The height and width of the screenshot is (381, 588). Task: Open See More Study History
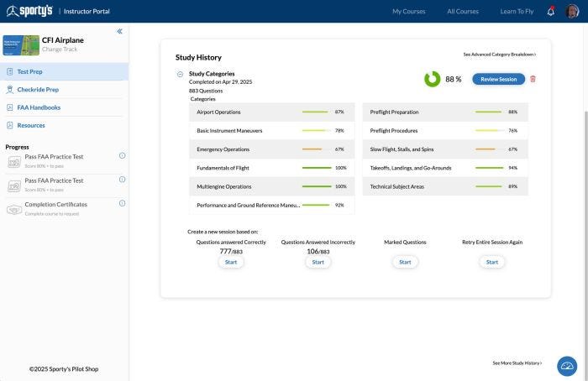517,363
